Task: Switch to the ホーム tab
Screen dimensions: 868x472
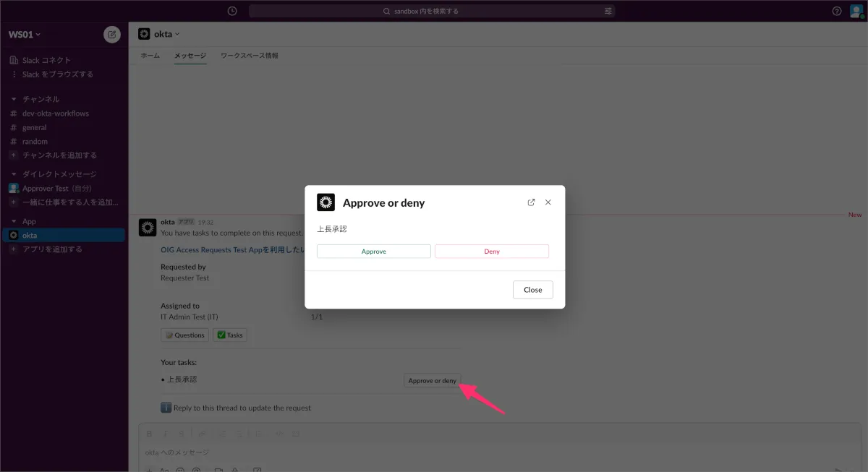Action: click(150, 56)
